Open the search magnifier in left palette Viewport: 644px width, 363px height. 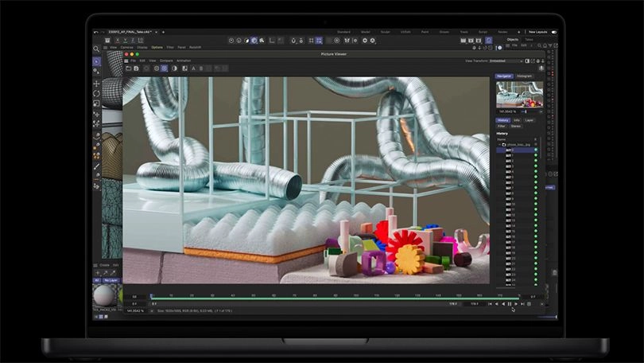click(96, 49)
